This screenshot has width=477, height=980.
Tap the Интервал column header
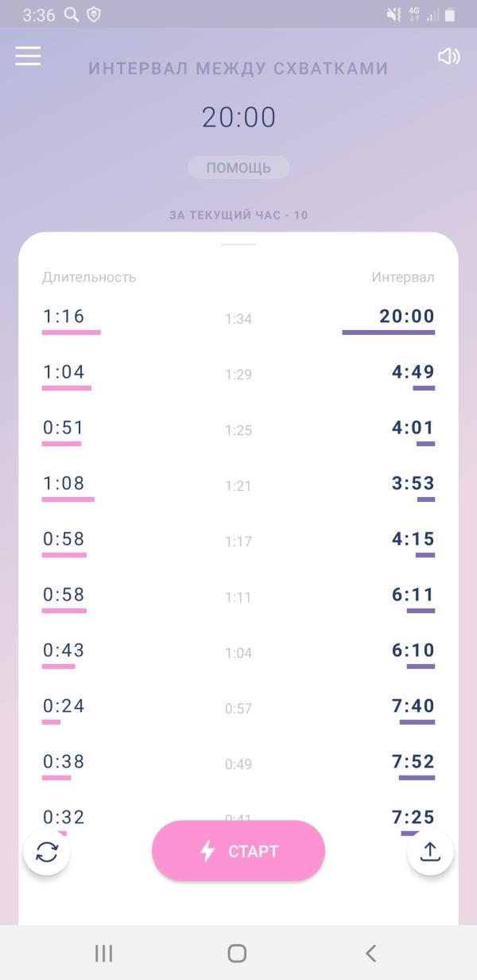tap(403, 278)
